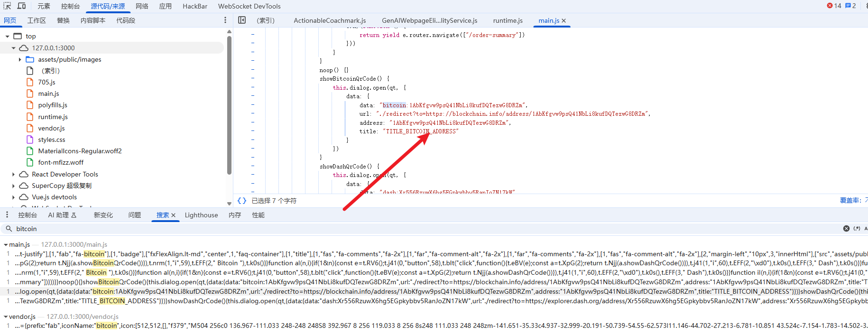Select the 工作区 navigator tab

click(x=37, y=20)
